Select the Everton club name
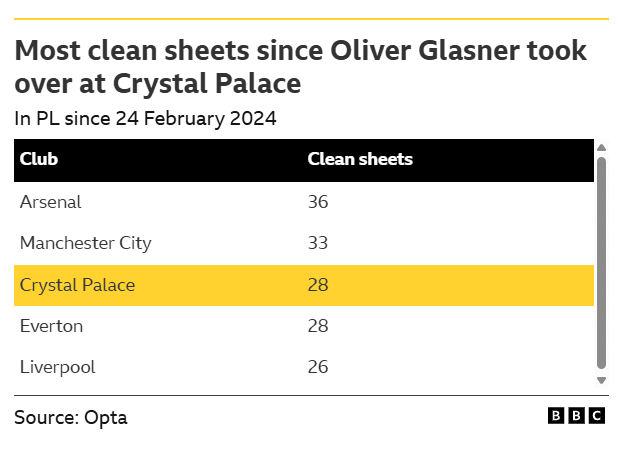This screenshot has width=618, height=450. click(51, 326)
